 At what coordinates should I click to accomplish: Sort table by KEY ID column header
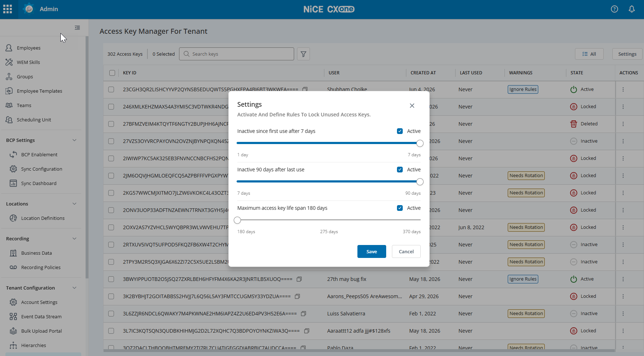(129, 73)
